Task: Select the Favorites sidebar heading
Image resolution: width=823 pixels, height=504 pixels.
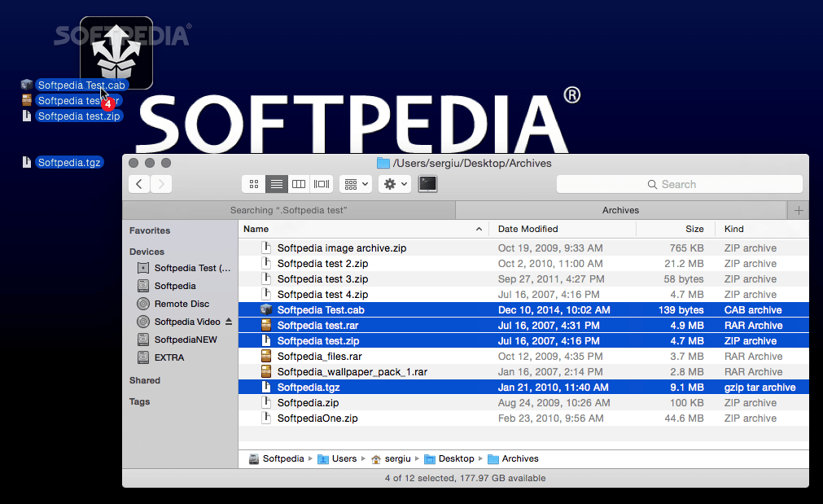Action: pyautogui.click(x=150, y=230)
